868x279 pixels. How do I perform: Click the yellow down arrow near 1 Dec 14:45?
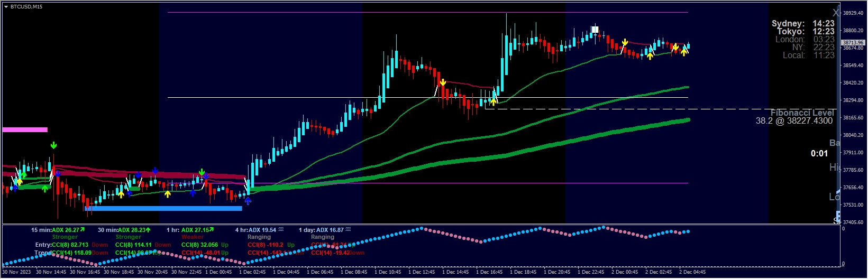443,82
